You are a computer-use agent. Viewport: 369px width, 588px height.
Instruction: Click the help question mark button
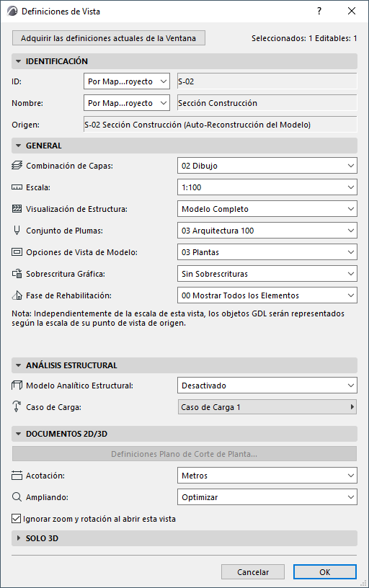[319, 11]
